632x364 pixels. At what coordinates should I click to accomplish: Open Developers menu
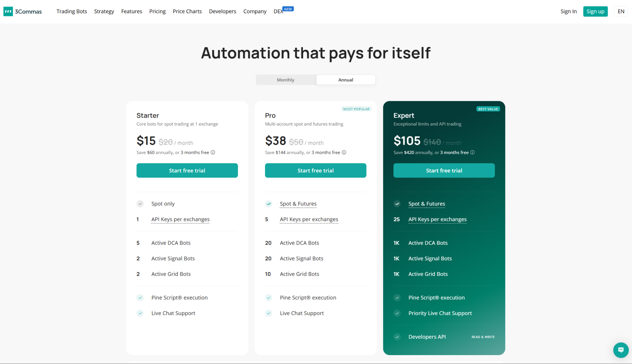coord(222,11)
